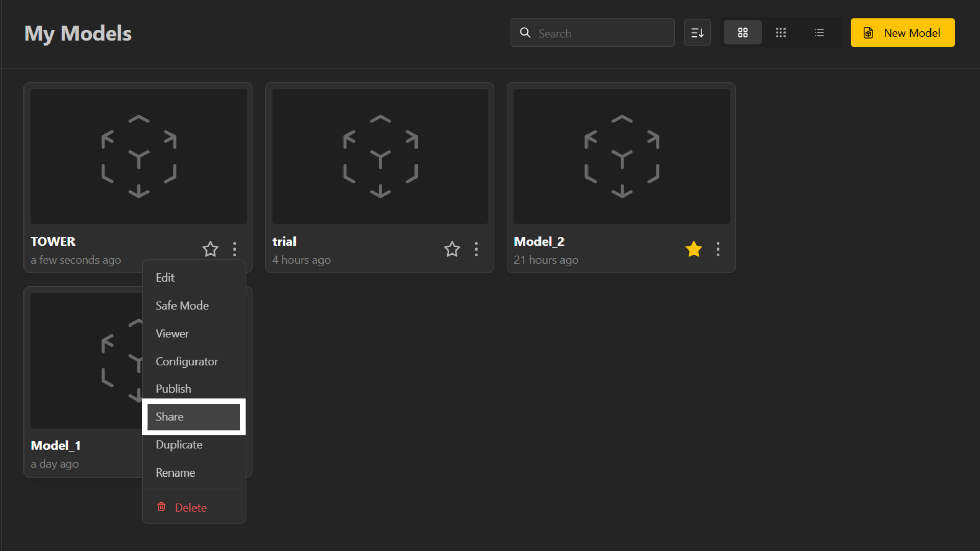This screenshot has height=551, width=980.
Task: Open trial model's three-dot menu
Action: click(476, 249)
